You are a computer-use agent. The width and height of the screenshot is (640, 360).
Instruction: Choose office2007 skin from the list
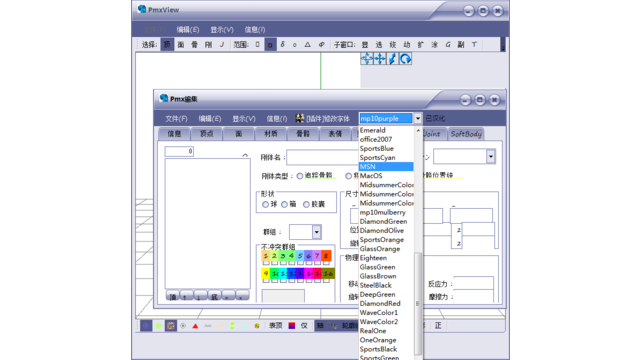386,139
